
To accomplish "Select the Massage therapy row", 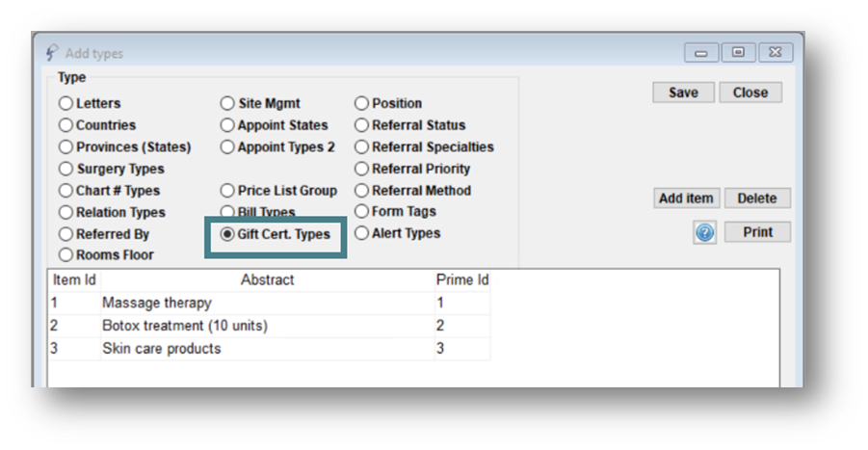I will coord(269,304).
